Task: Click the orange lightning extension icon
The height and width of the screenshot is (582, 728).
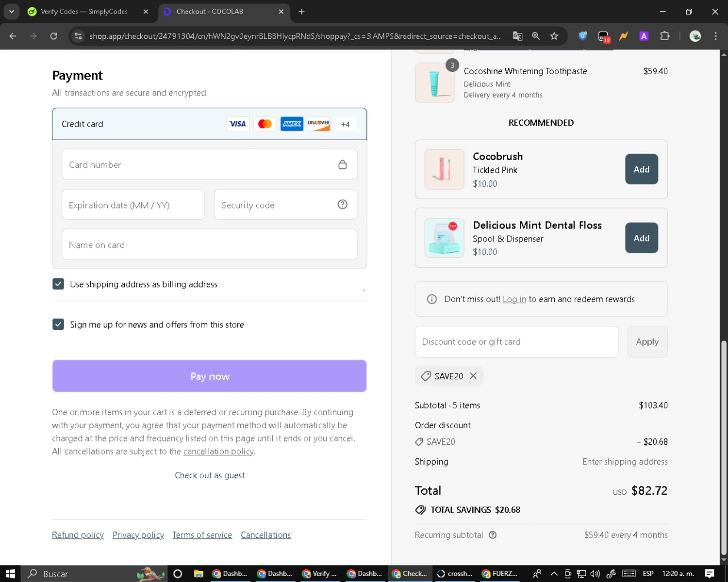Action: click(x=624, y=36)
